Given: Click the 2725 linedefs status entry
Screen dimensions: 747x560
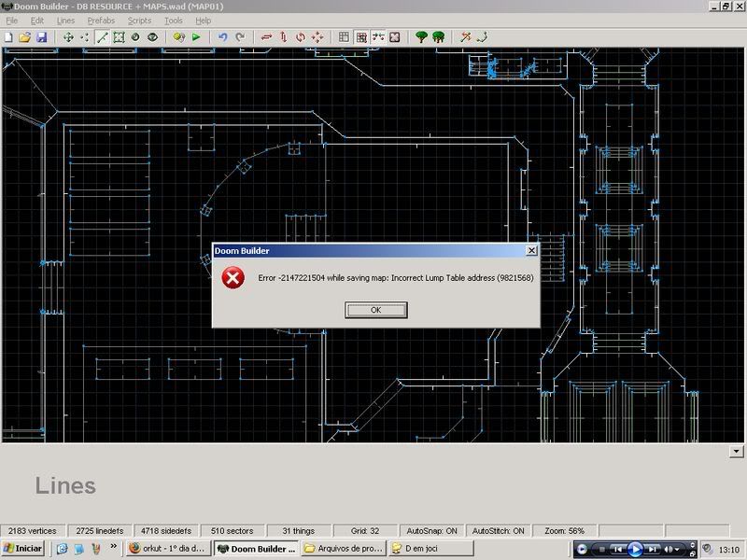Looking at the screenshot, I should [x=100, y=530].
